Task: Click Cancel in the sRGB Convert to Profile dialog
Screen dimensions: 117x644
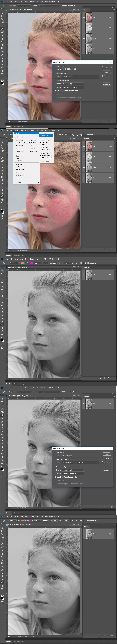Action: 107,72
